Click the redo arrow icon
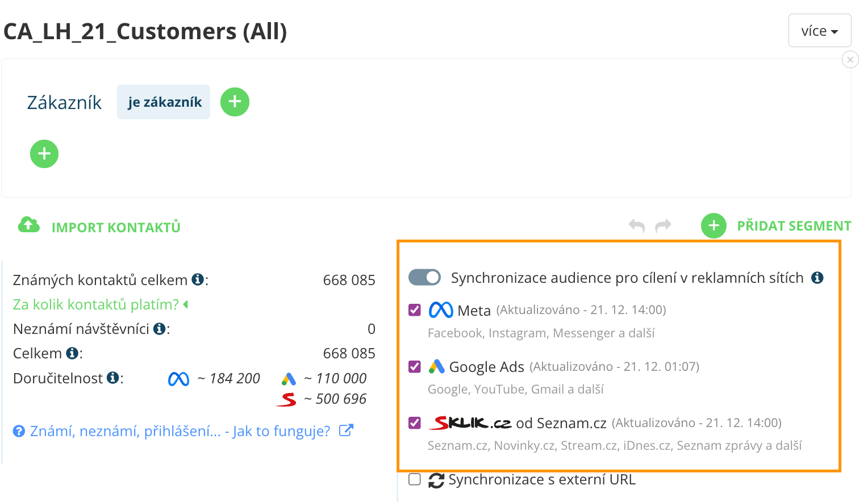868x502 pixels. click(663, 226)
